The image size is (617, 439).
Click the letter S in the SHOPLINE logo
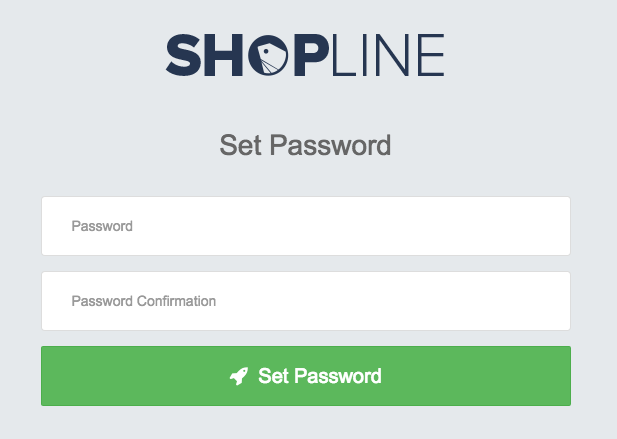click(x=183, y=55)
